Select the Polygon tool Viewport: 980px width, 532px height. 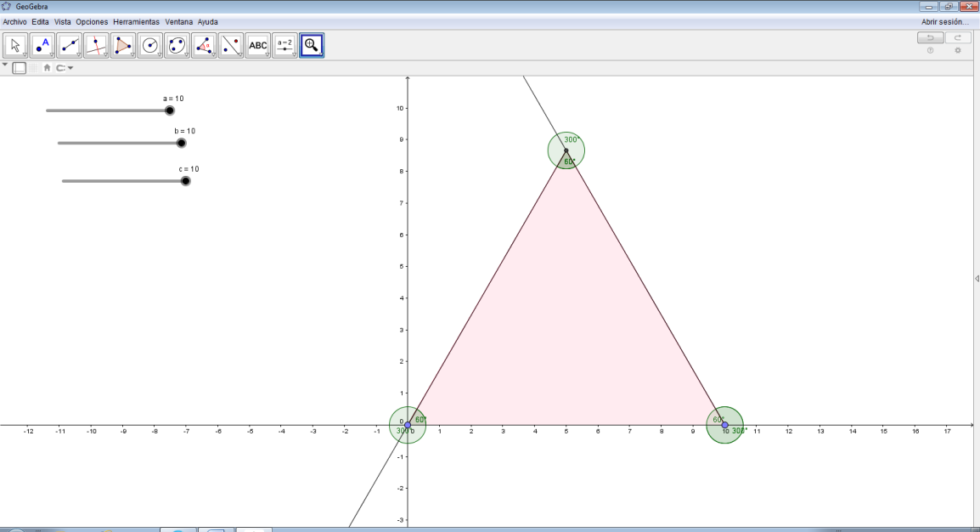pyautogui.click(x=123, y=46)
